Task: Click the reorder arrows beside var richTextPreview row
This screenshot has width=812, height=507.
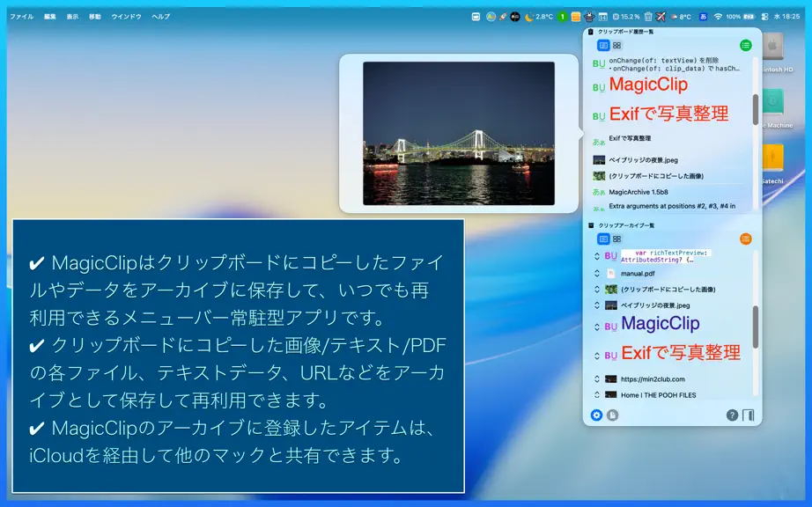Action: click(596, 256)
